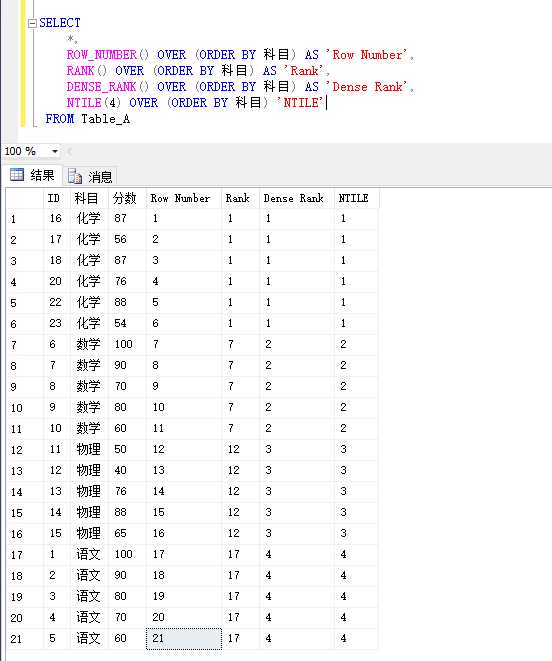Click Rank cell 12 in row 14
The image size is (552, 661).
tap(240, 492)
